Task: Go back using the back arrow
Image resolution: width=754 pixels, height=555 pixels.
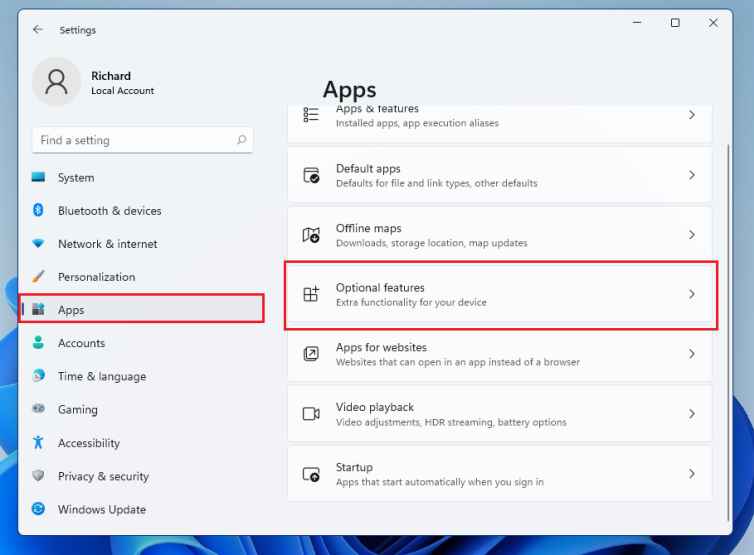Action: tap(38, 30)
